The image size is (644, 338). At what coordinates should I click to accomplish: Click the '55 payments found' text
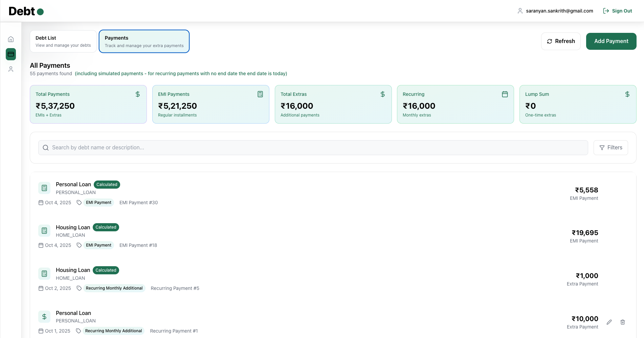click(51, 73)
